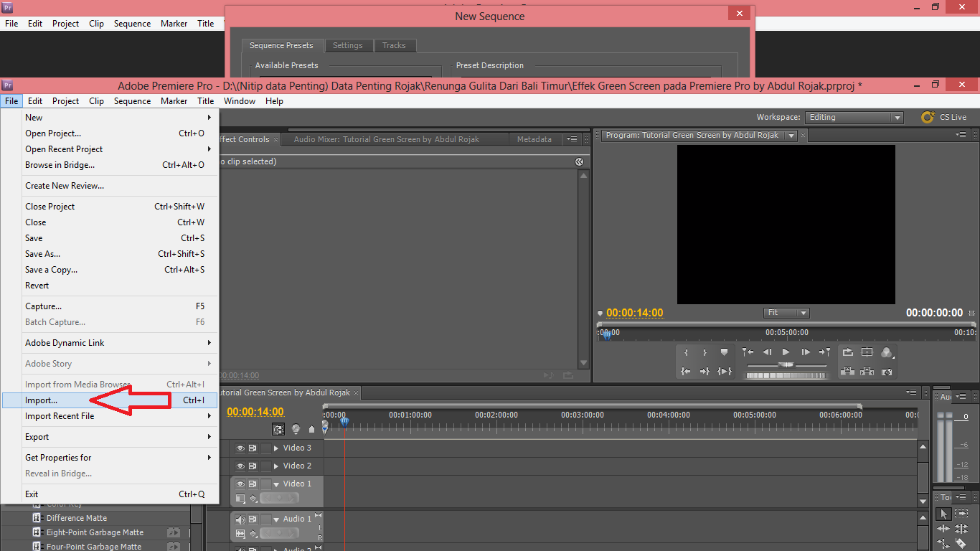Select Eight-Point Garbage Matte effect

point(95,532)
